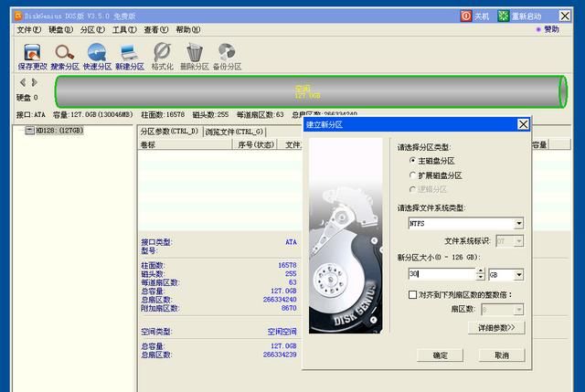Open the 搜索分区 search partition tool

pos(65,57)
